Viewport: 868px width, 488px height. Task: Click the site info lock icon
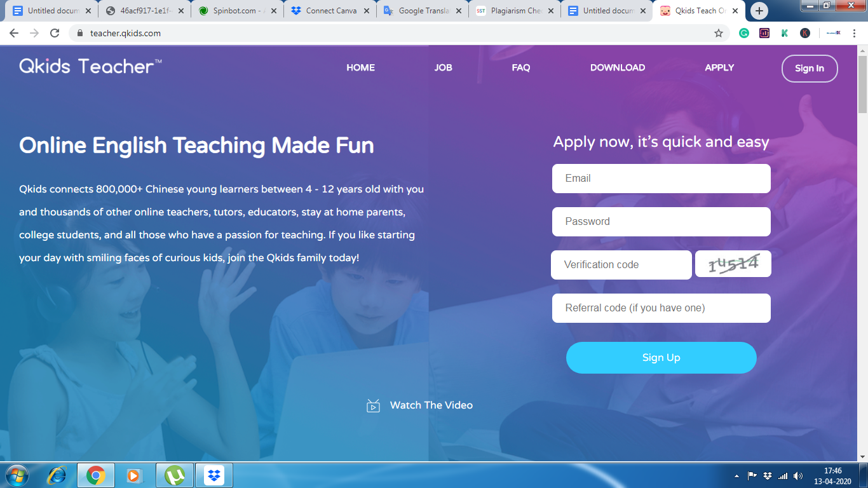pos(79,33)
